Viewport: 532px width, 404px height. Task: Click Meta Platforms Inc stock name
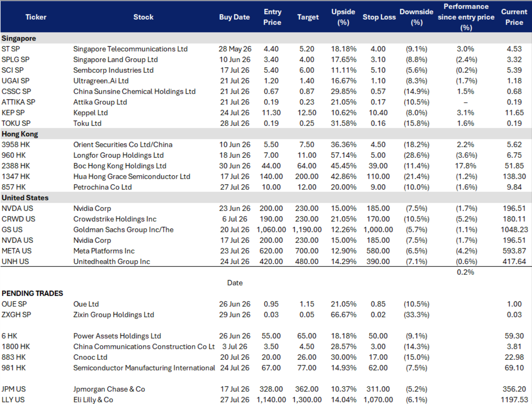[x=104, y=251]
